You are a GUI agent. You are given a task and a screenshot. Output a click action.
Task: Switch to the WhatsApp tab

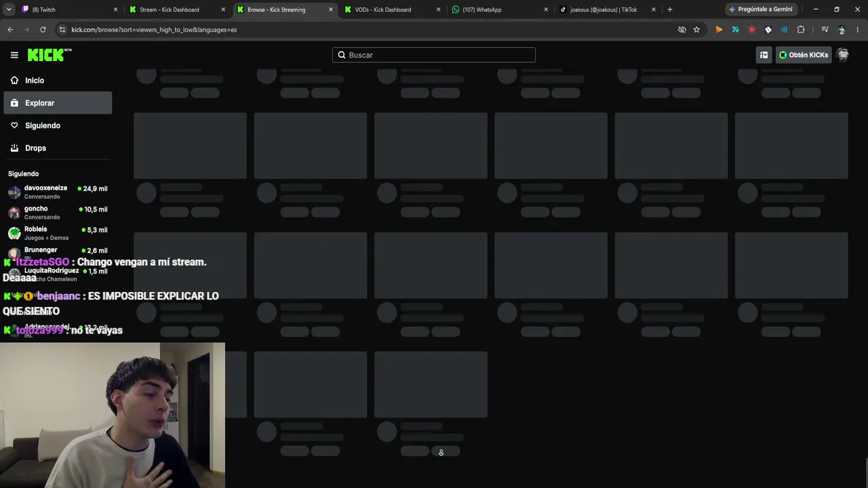click(x=499, y=9)
